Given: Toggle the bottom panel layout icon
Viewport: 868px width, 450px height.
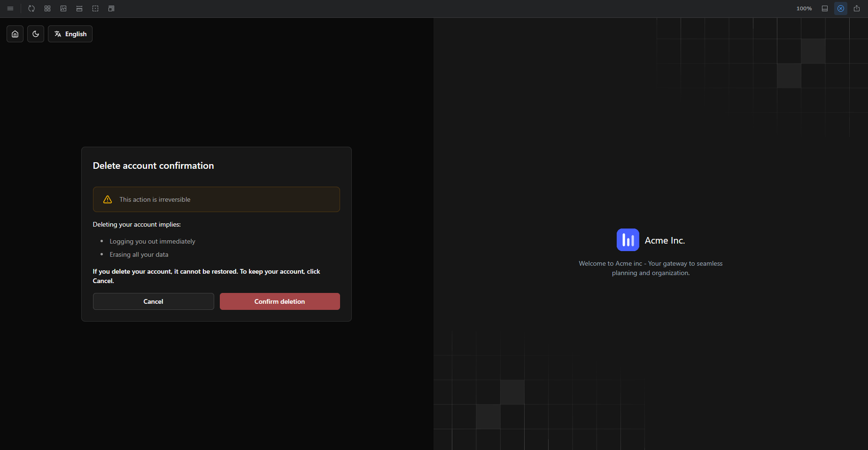Looking at the screenshot, I should pos(825,8).
